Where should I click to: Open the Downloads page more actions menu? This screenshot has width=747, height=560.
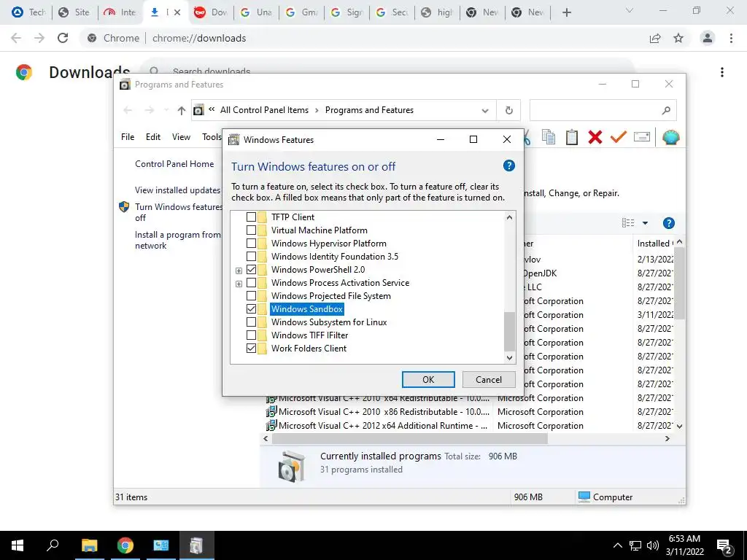[x=722, y=72]
